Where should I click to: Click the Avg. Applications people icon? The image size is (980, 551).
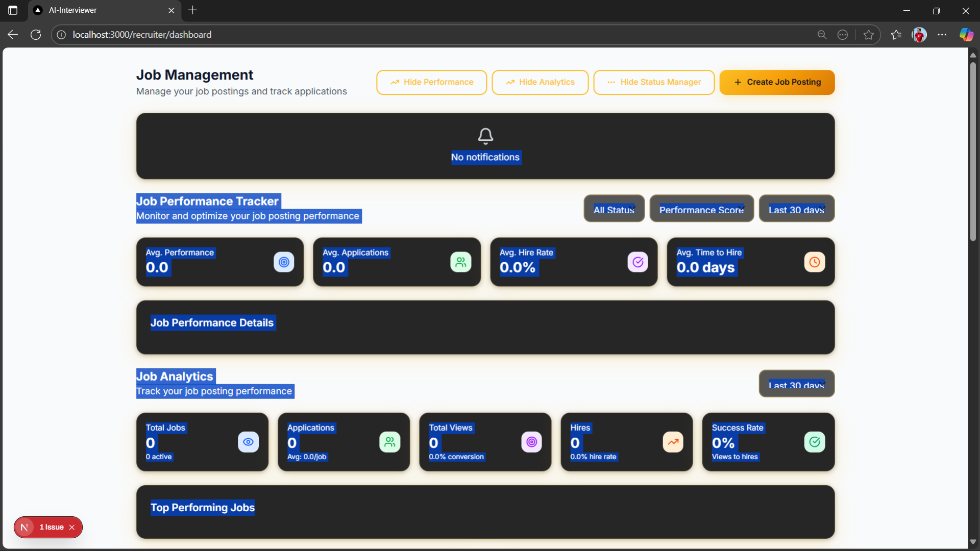pyautogui.click(x=460, y=262)
